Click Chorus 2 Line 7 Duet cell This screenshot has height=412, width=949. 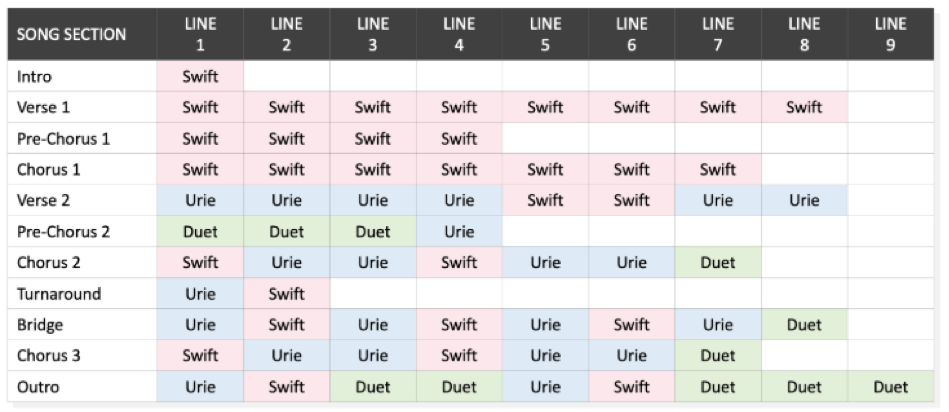tap(718, 263)
